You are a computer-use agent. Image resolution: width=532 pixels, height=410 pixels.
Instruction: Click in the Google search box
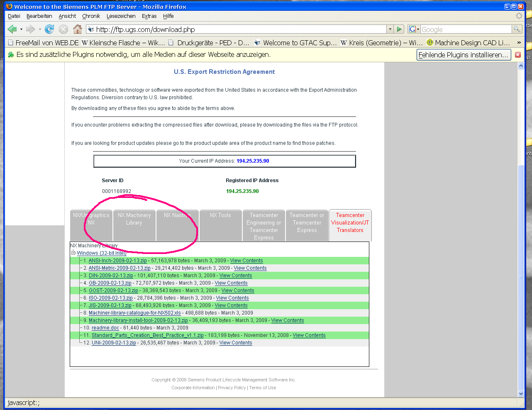pos(466,29)
